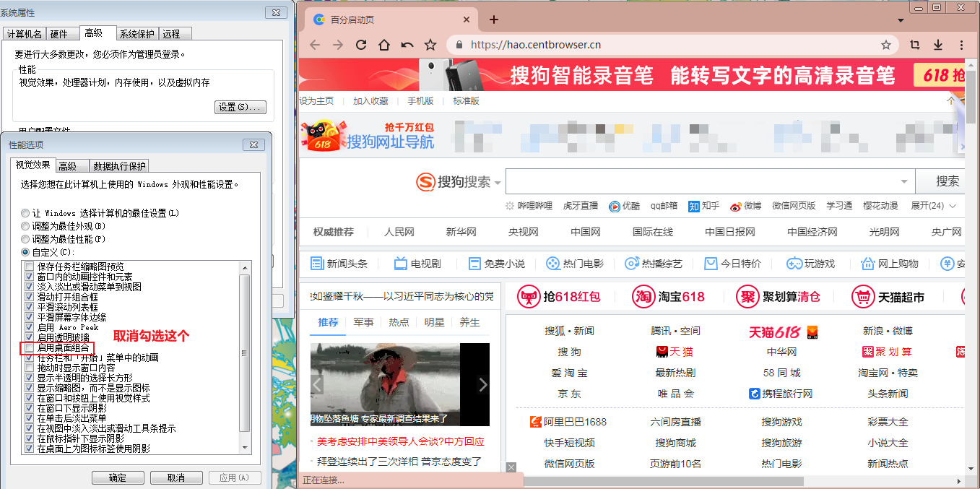
Task: Click the new tab plus icon
Action: tap(494, 20)
